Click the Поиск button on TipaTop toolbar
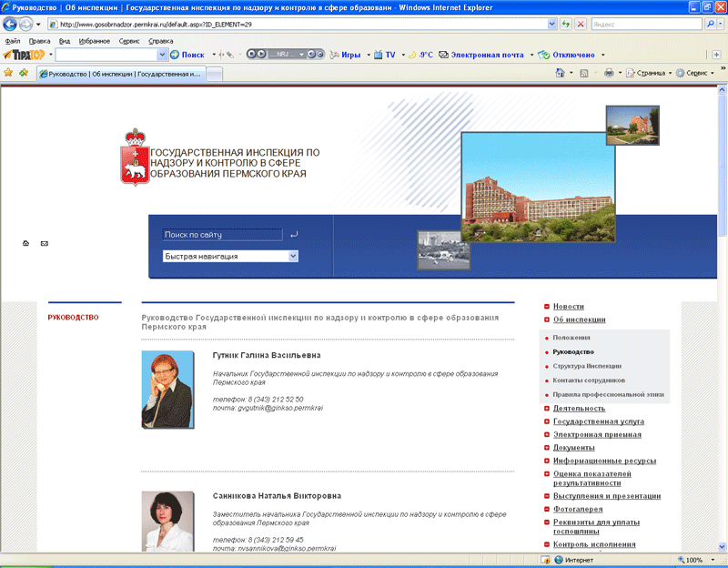The width and height of the screenshot is (728, 568). point(187,55)
